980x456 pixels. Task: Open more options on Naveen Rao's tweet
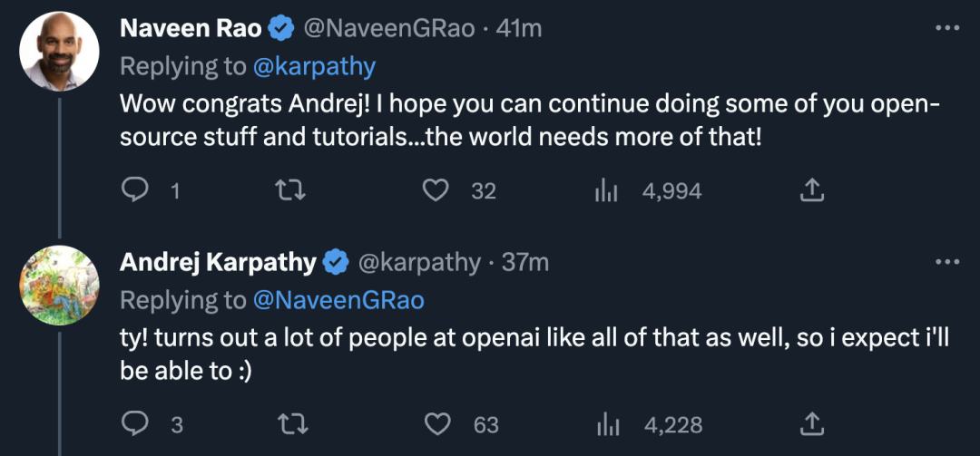(x=946, y=28)
